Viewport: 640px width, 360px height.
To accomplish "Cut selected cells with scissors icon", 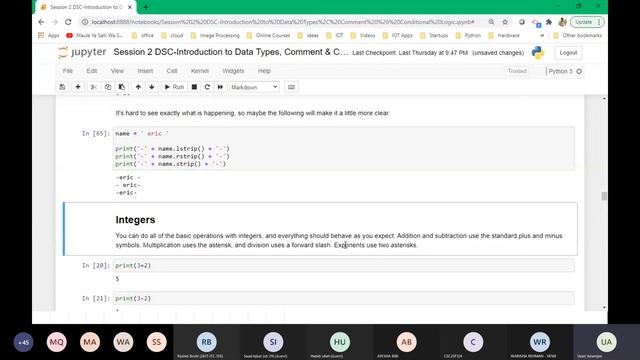I will [93, 87].
